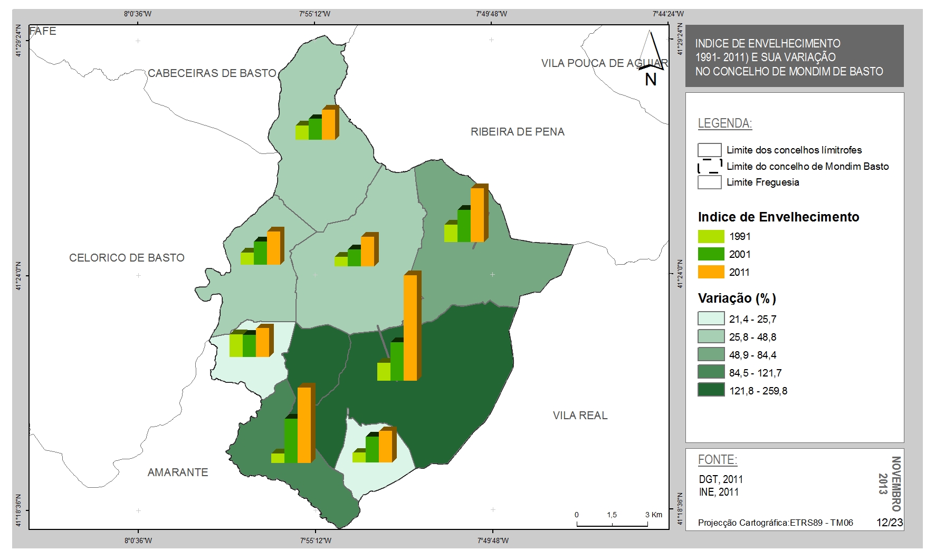Click the map title banner text
This screenshot has width=935, height=560.
pos(789,57)
